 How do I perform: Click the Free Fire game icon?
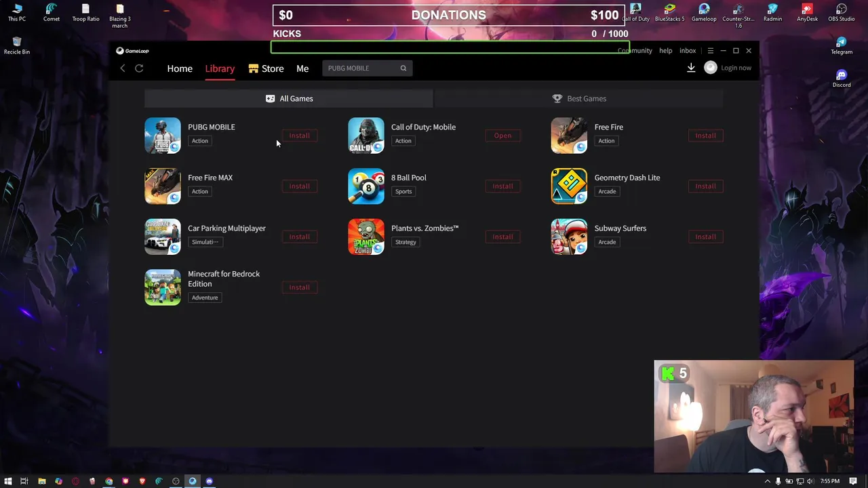tap(569, 136)
